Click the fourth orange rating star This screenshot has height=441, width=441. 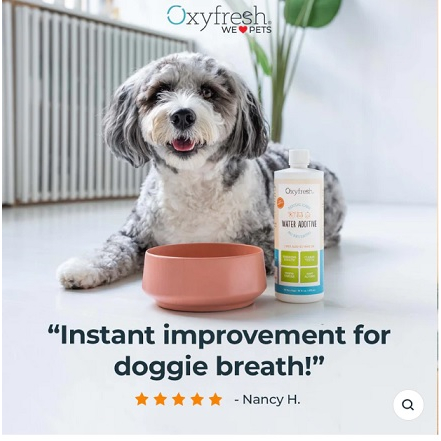pos(197,399)
